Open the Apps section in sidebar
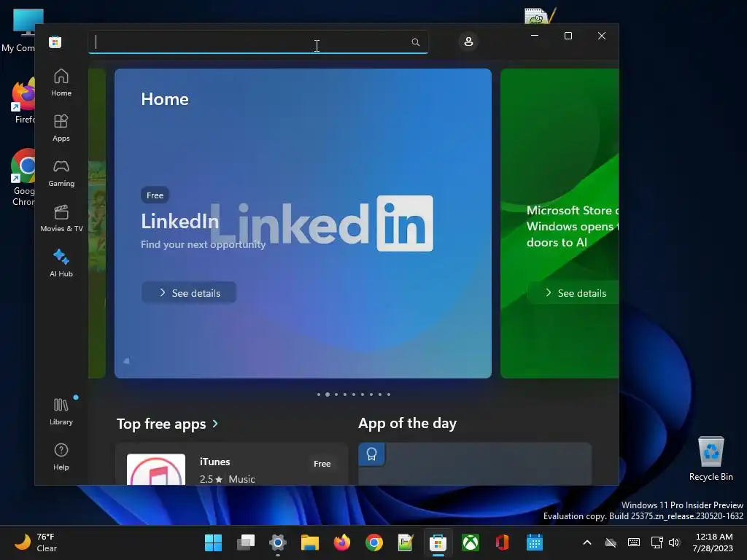This screenshot has width=747, height=560. point(61,128)
